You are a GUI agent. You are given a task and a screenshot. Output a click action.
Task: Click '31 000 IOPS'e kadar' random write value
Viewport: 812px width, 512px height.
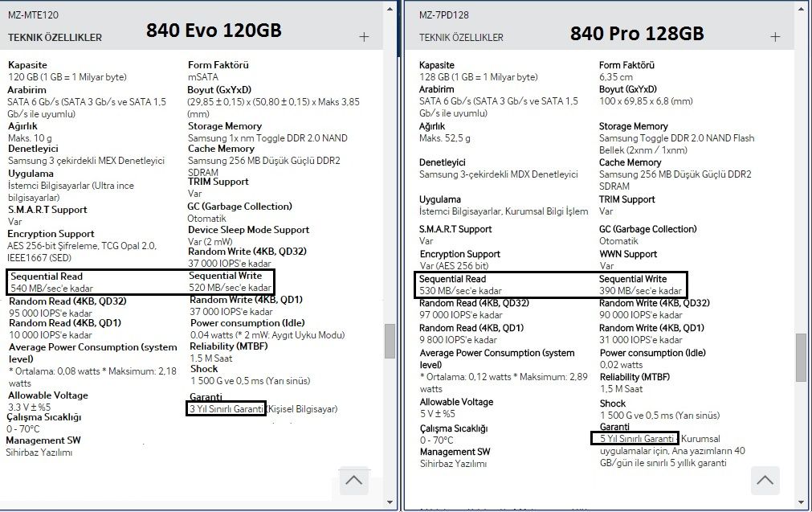coord(641,340)
